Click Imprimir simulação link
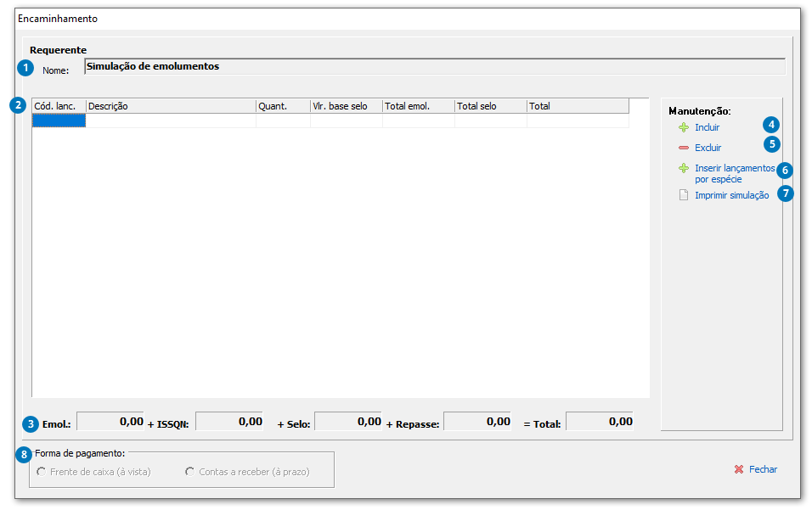Viewport: 812px width, 510px height. point(731,195)
